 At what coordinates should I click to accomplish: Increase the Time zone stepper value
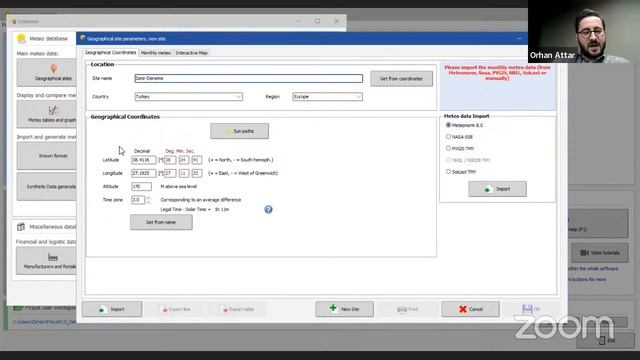point(148,198)
